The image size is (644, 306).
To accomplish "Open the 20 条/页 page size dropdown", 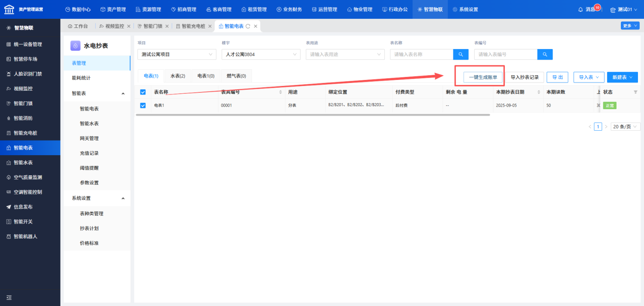I will pyautogui.click(x=625, y=126).
